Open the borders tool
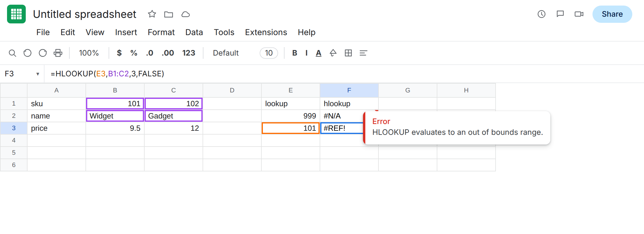Screen dimensions: 644x234 [348, 53]
